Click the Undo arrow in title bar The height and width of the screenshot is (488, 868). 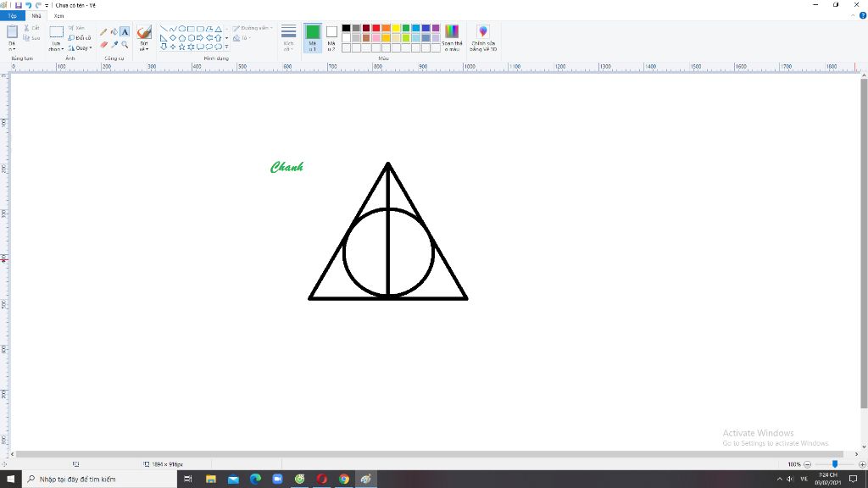click(x=28, y=5)
